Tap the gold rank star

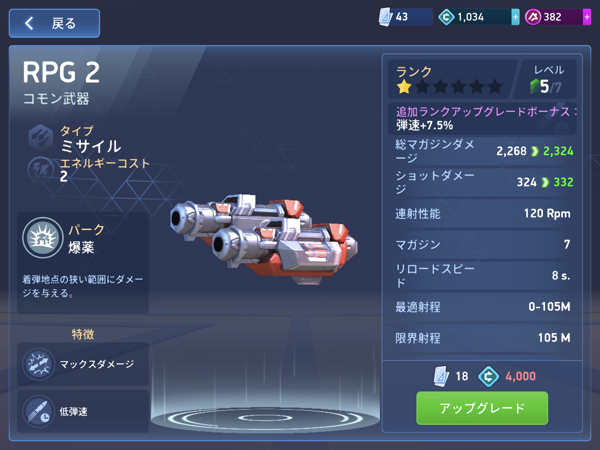pyautogui.click(x=404, y=87)
